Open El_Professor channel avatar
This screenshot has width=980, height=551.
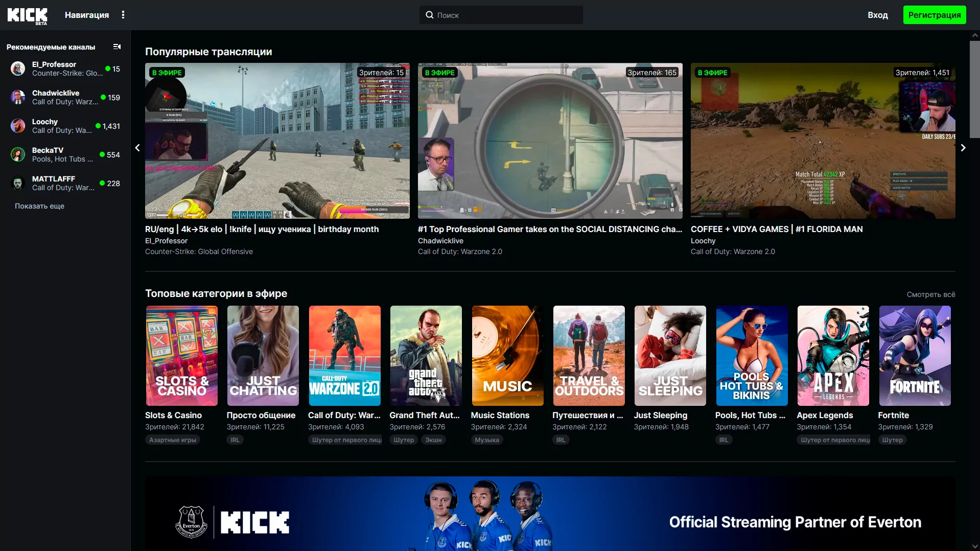(18, 68)
